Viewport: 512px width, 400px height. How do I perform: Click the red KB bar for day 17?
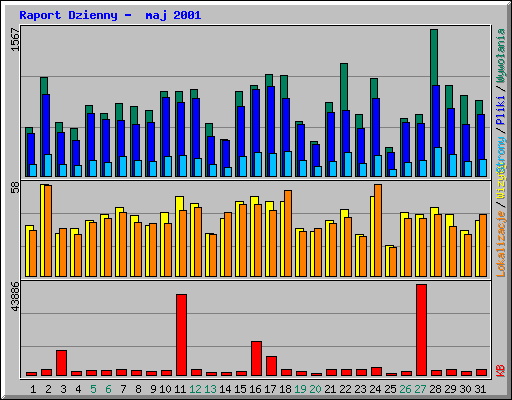coord(271,366)
